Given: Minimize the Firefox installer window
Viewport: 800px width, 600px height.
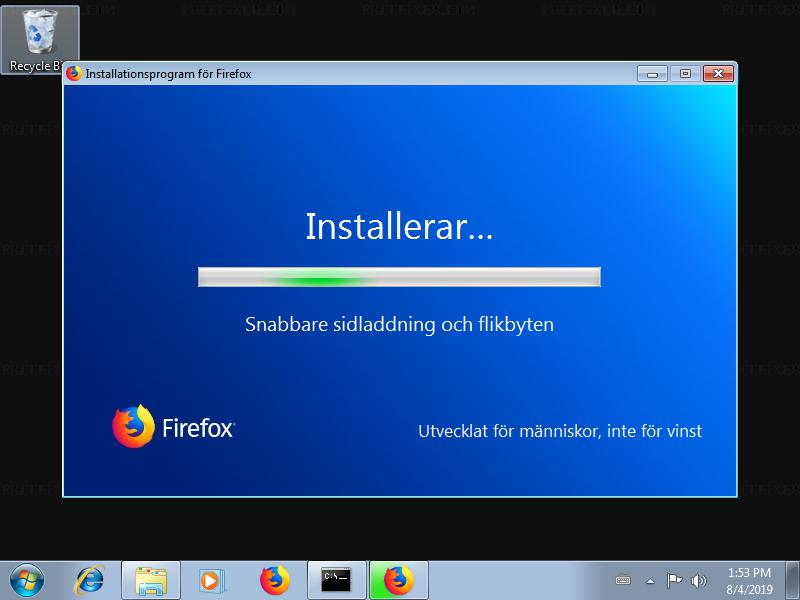Looking at the screenshot, I should [x=652, y=74].
